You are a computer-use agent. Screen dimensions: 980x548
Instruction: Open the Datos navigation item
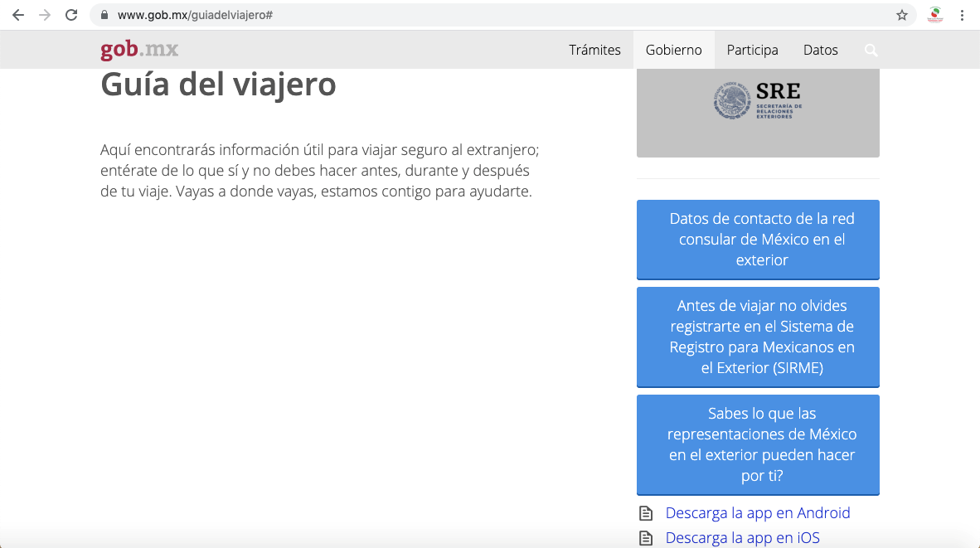pos(820,50)
